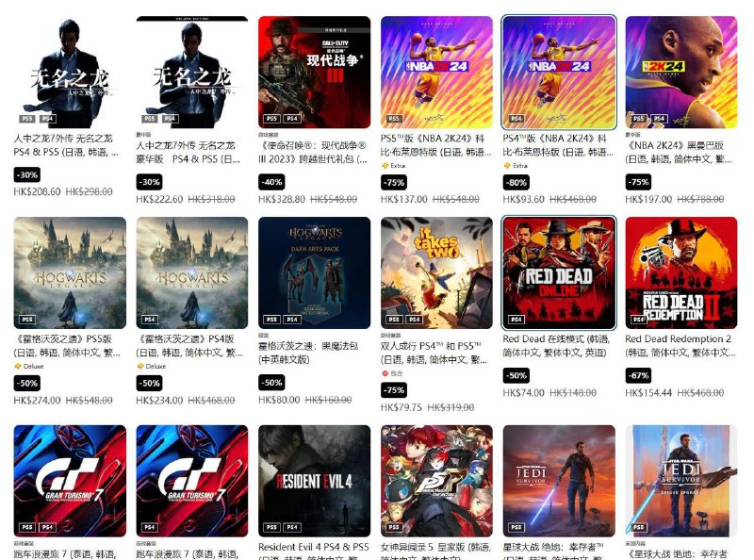754x560 pixels.
Task: Click the -80% discount badge on PS4 NBA 2K24
Action: pos(516,182)
